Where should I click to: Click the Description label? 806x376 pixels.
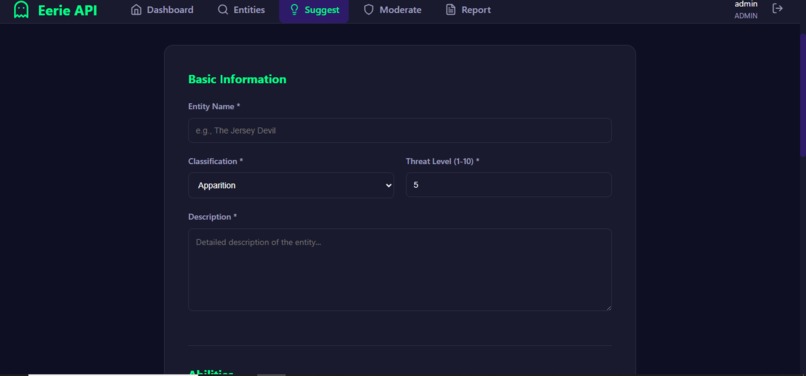click(x=212, y=217)
